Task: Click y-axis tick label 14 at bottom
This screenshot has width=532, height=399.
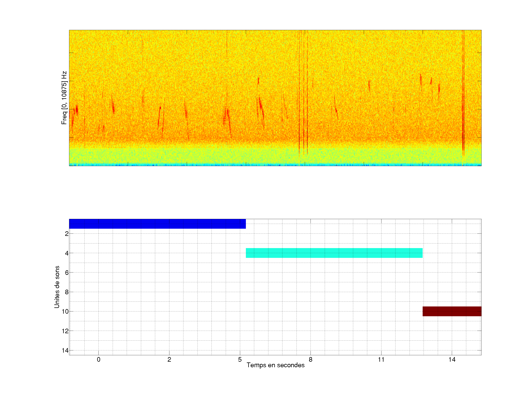Action: [x=65, y=350]
